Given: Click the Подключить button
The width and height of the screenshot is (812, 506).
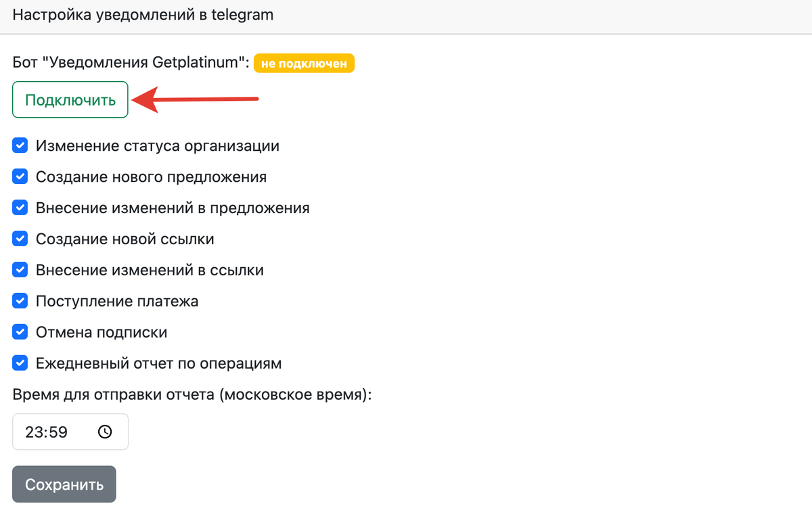Looking at the screenshot, I should [70, 100].
